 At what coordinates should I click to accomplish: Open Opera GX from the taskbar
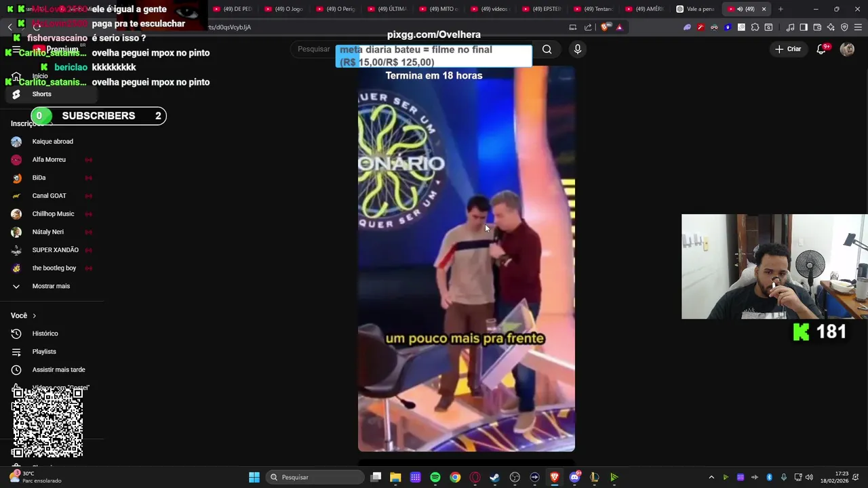(x=475, y=477)
